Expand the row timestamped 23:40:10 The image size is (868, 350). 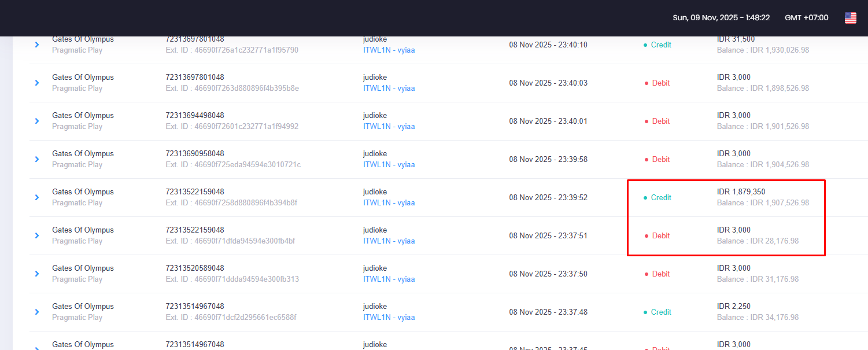coord(37,45)
